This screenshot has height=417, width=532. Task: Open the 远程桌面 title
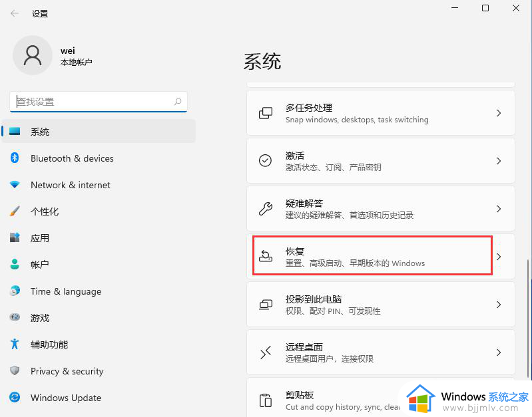pyautogui.click(x=304, y=347)
